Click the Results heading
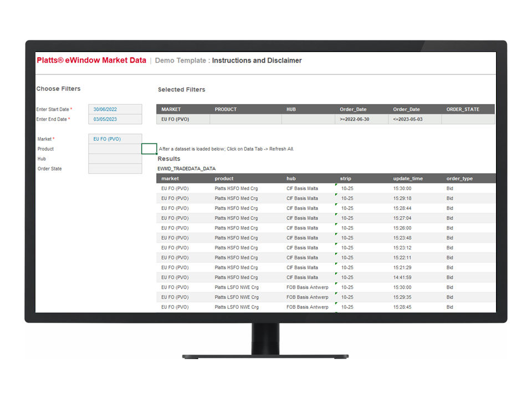This screenshot has width=532, height=399. pyautogui.click(x=169, y=159)
